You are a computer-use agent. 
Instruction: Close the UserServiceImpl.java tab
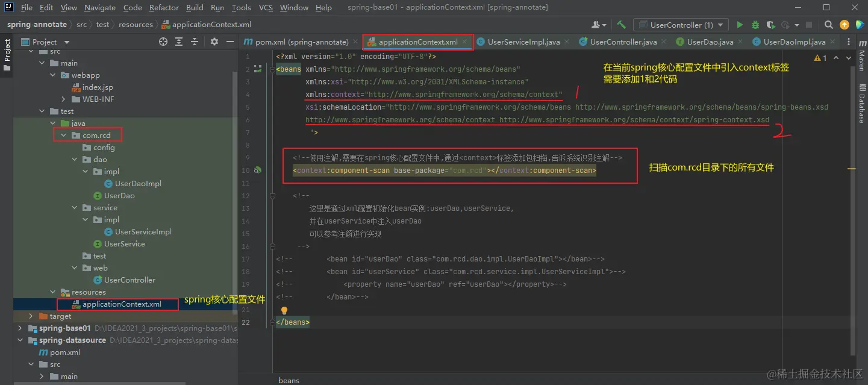pos(567,42)
